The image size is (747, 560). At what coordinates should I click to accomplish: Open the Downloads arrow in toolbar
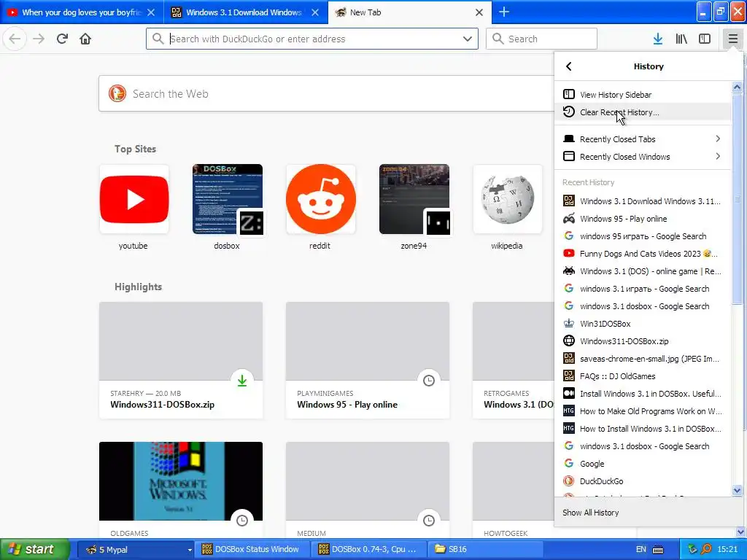pos(658,39)
